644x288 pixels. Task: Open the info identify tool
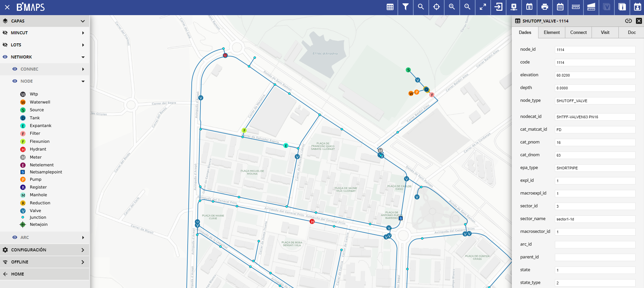pos(622,7)
